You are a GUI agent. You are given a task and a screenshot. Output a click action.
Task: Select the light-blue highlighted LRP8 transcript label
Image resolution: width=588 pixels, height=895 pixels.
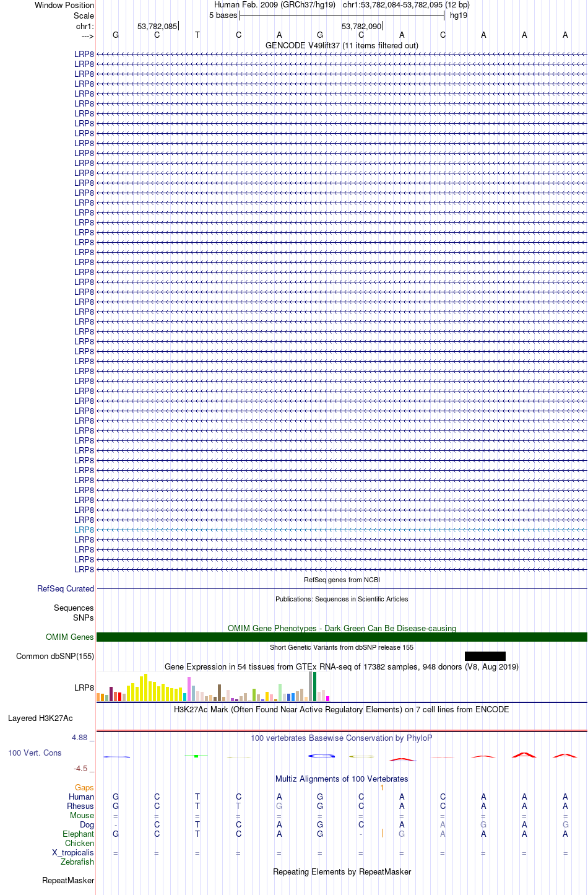coord(84,530)
